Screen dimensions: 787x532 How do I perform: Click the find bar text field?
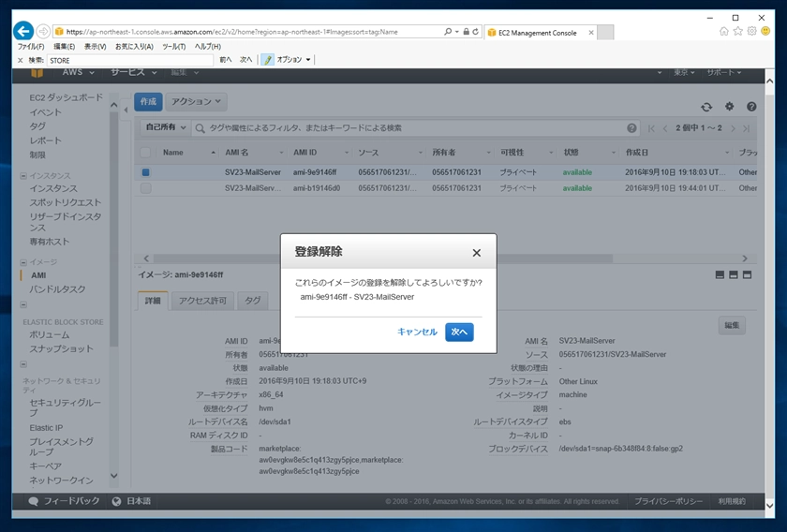coord(130,60)
